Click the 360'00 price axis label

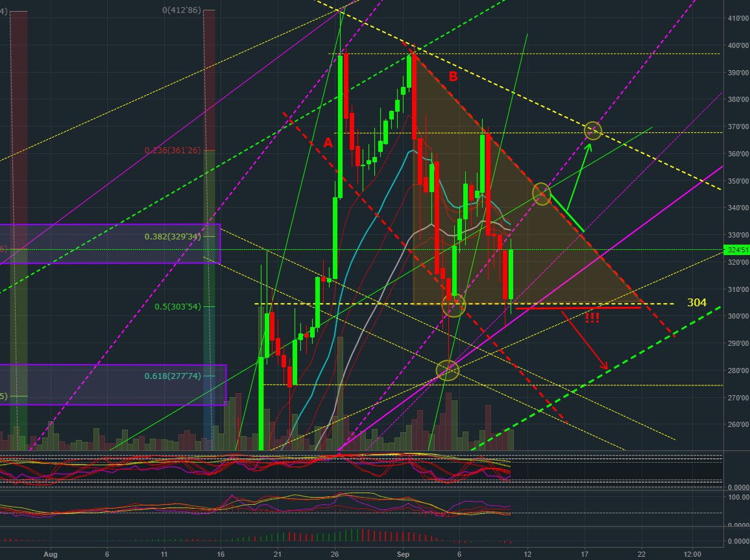[738, 154]
